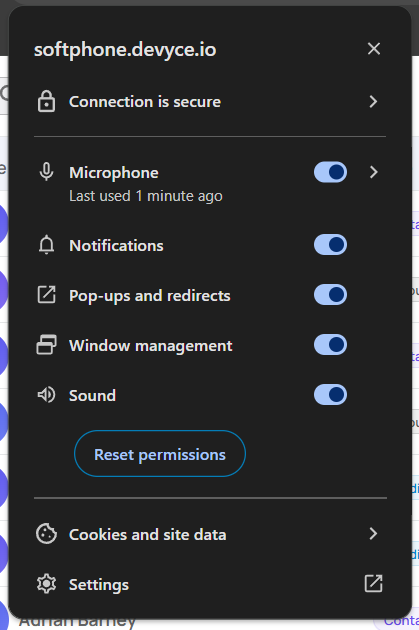This screenshot has width=419, height=630.
Task: Click the Pop-ups and redirects icon
Action: pyautogui.click(x=46, y=295)
